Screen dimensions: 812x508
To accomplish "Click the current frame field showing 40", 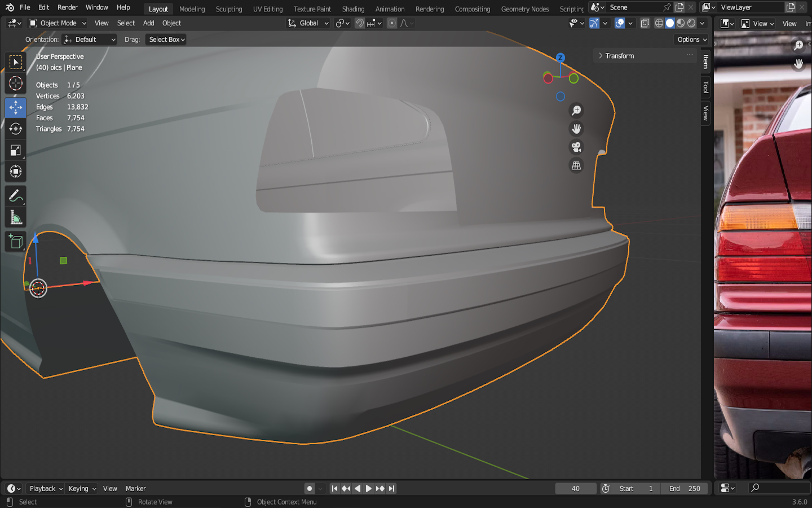I will tap(575, 489).
